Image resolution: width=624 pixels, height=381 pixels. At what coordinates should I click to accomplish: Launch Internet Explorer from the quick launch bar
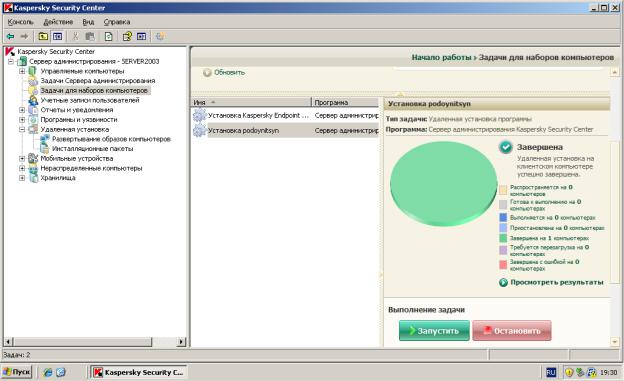[x=48, y=372]
